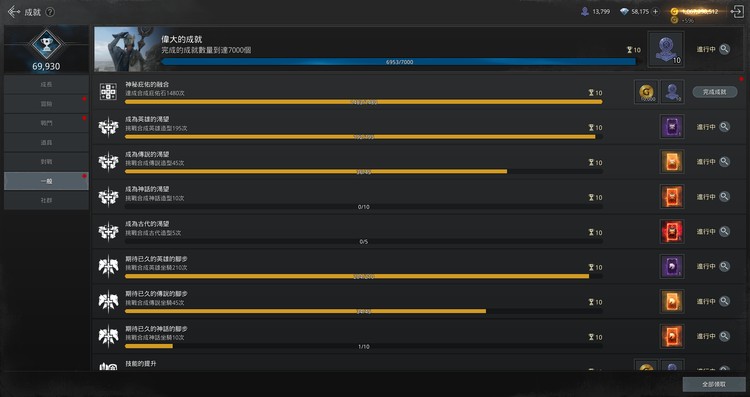The width and height of the screenshot is (750, 397).
Task: Open magnifier for 成為英雄的渴望 achievement
Action: [x=725, y=127]
